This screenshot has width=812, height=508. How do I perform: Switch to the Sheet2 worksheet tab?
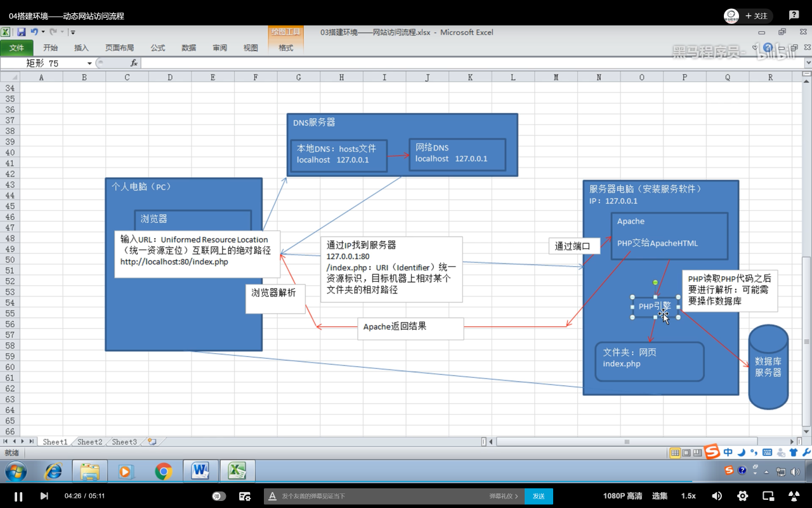89,442
